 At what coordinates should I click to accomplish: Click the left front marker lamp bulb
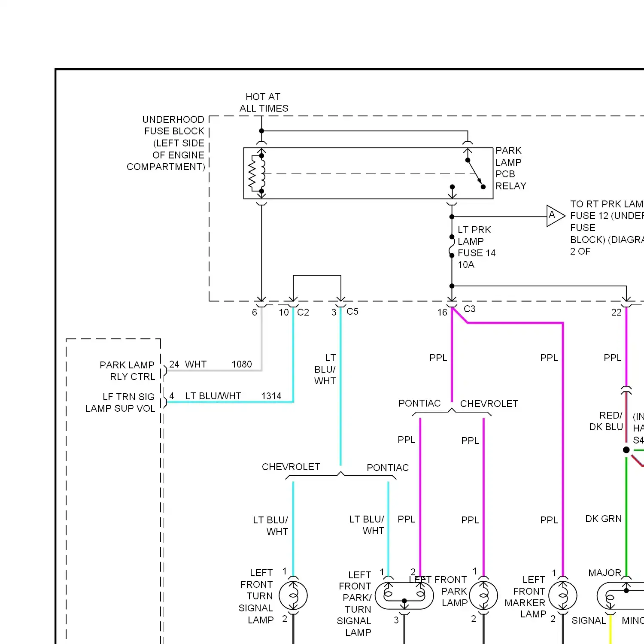pyautogui.click(x=563, y=595)
